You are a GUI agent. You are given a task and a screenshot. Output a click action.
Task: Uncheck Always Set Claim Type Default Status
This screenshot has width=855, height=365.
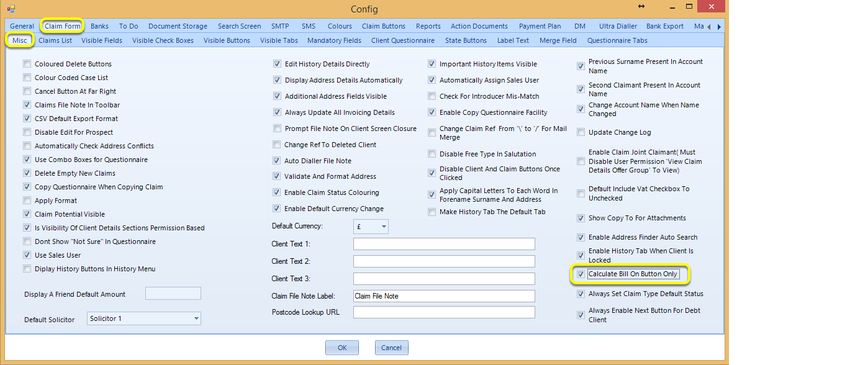click(581, 294)
